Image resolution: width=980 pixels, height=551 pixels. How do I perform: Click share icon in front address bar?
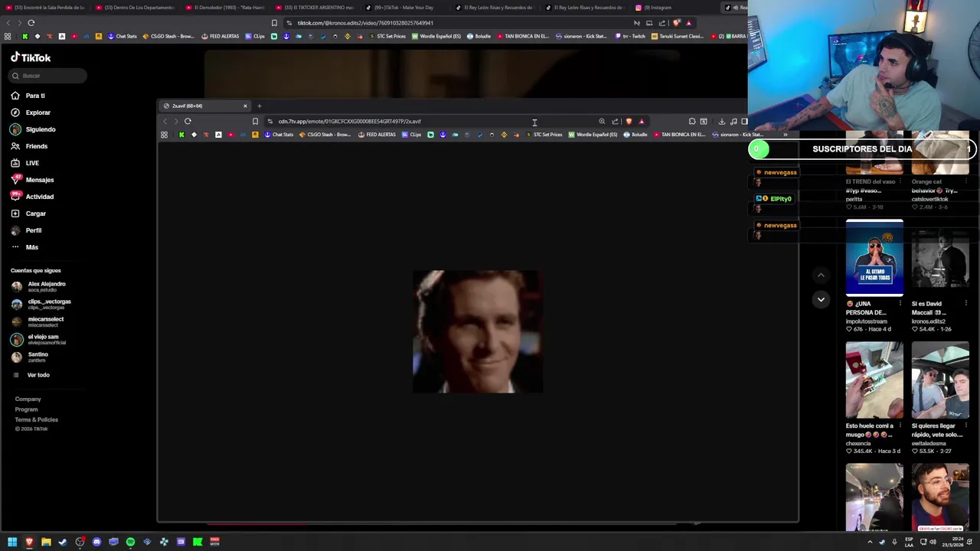(x=615, y=121)
